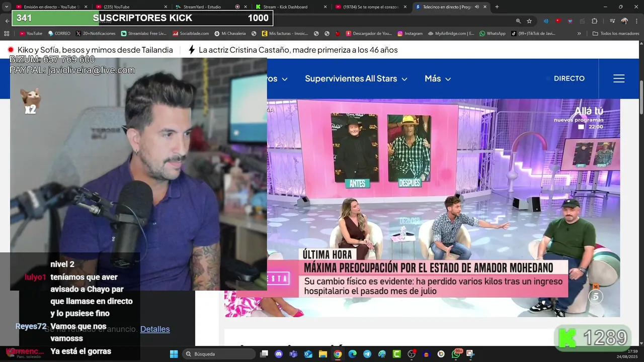This screenshot has height=362, width=644.
Task: Open Microsoft Edge from the taskbar
Action: pos(352,354)
